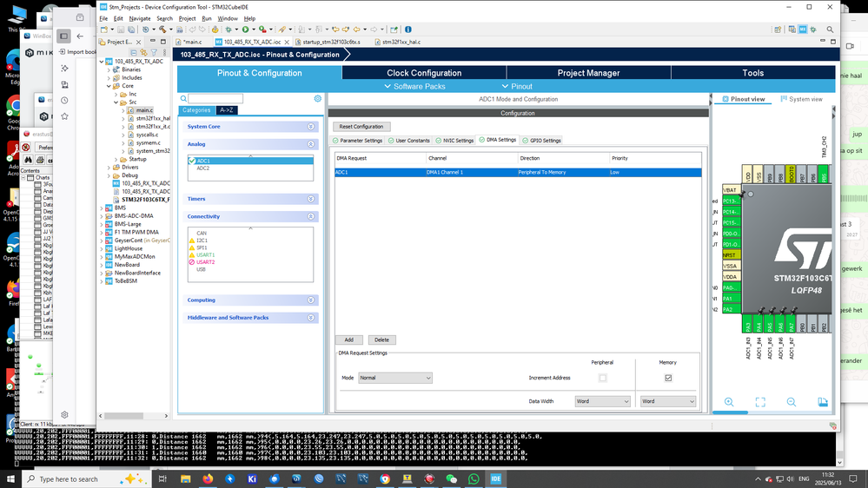Collapse the Analog category
This screenshot has width=868, height=488.
[311, 144]
